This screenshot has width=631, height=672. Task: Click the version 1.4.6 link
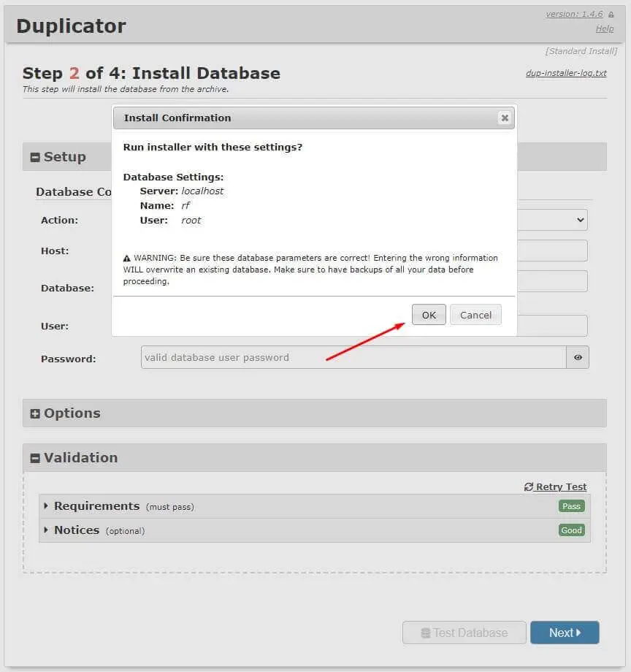point(574,14)
